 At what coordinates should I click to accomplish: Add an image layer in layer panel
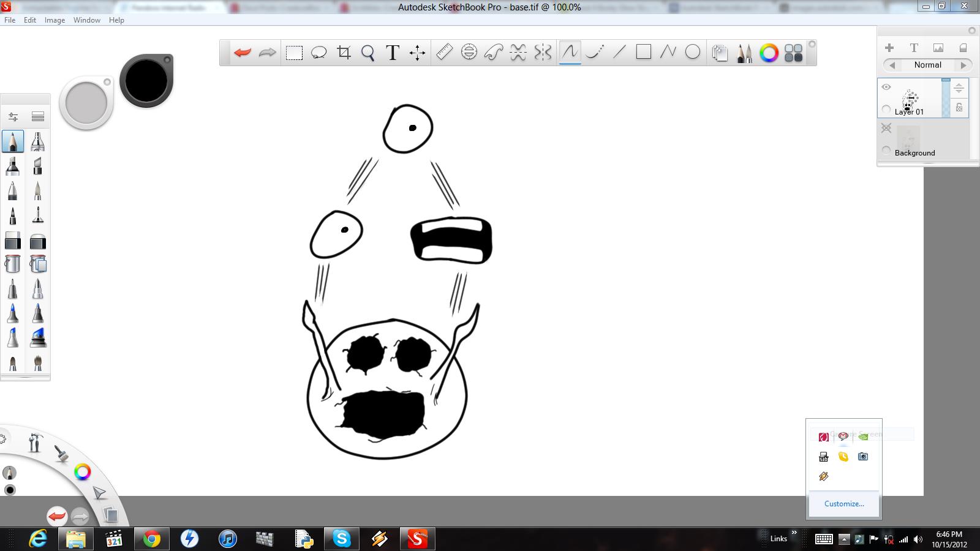click(938, 47)
